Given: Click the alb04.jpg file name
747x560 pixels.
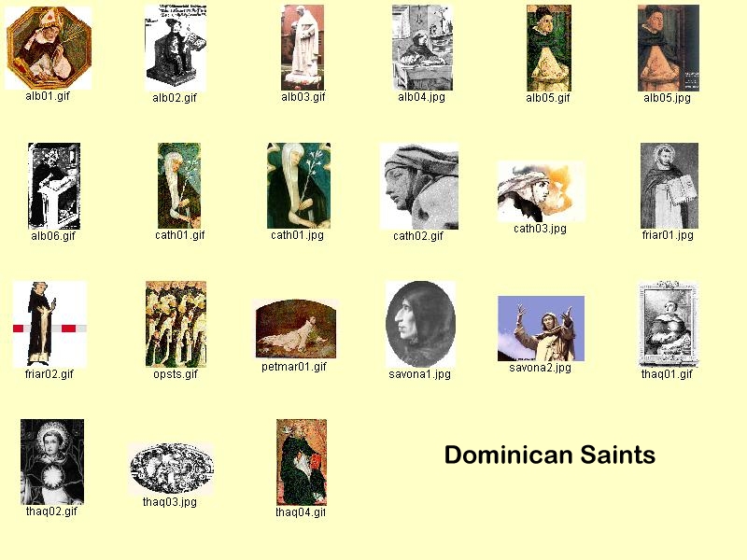Looking at the screenshot, I should click(422, 97).
